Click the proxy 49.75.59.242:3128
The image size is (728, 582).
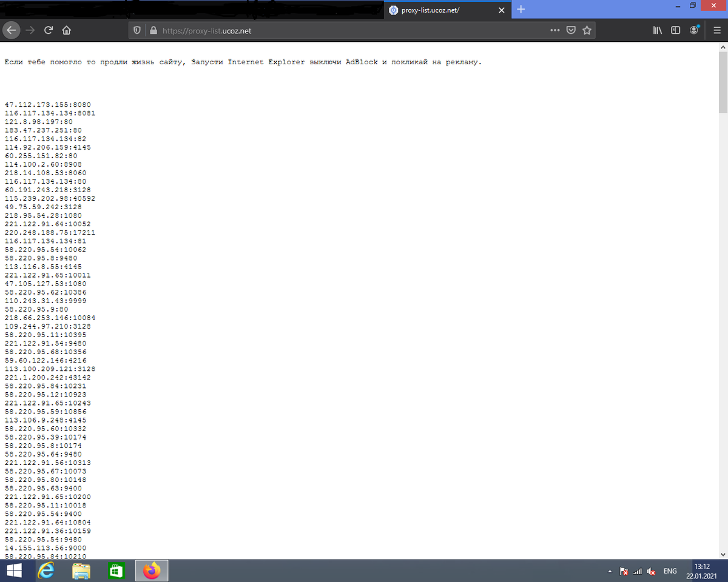[43, 207]
